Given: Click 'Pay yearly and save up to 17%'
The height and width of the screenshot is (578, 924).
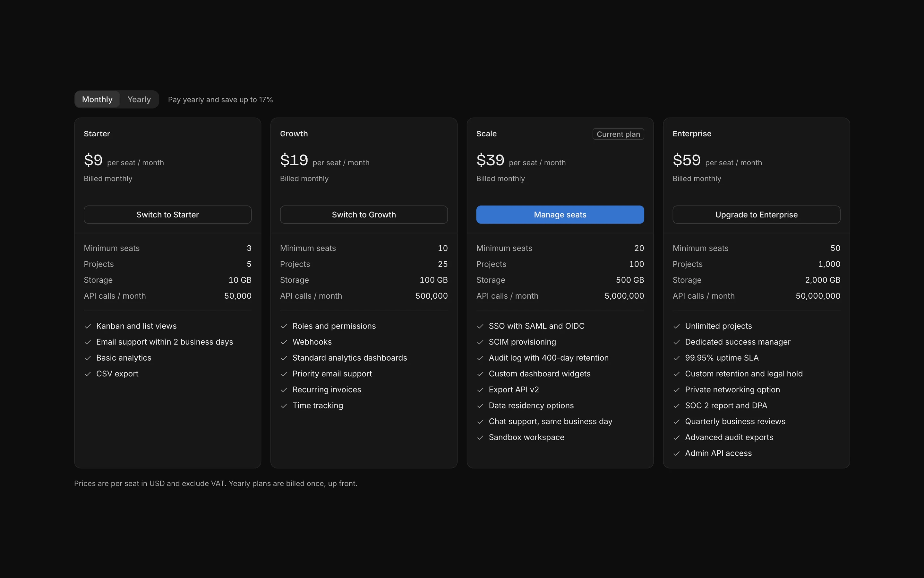Looking at the screenshot, I should [220, 100].
